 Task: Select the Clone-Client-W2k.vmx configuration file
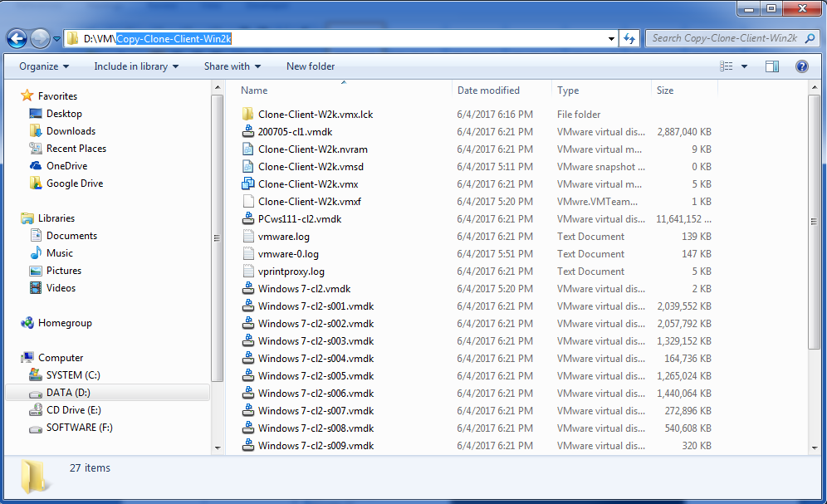click(307, 184)
